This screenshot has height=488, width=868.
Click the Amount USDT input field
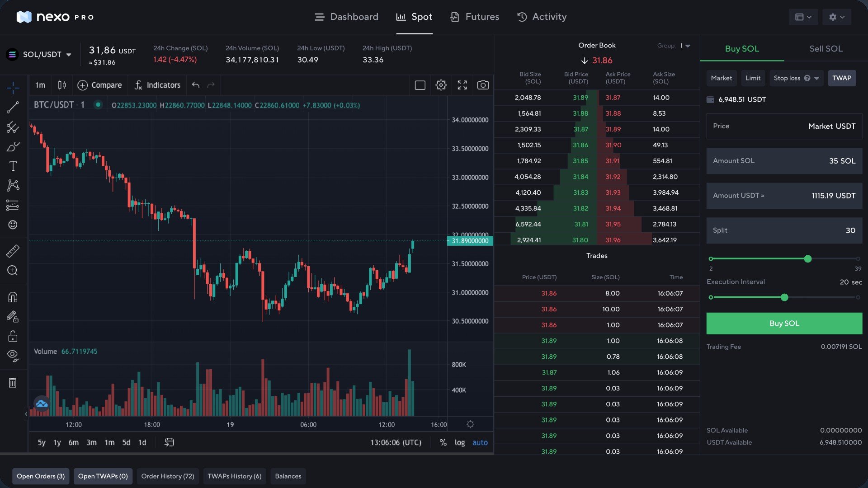pos(784,196)
